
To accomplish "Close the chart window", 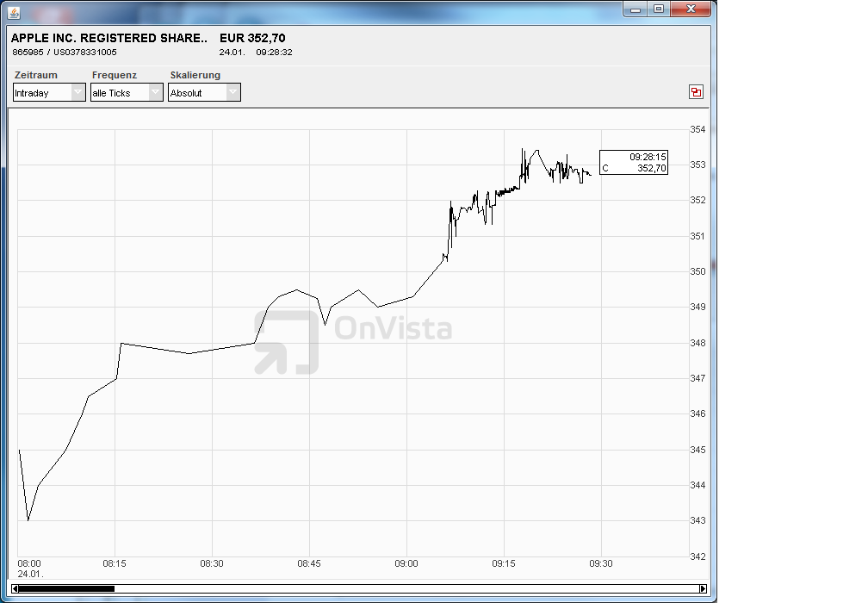I will coord(691,9).
